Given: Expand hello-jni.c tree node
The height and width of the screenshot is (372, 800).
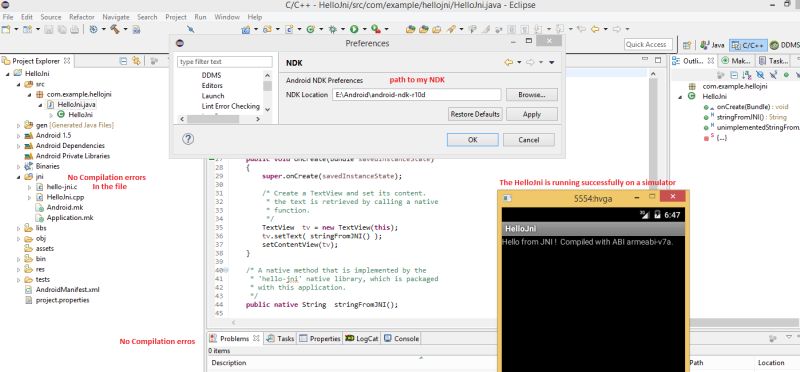Looking at the screenshot, I should coord(29,187).
